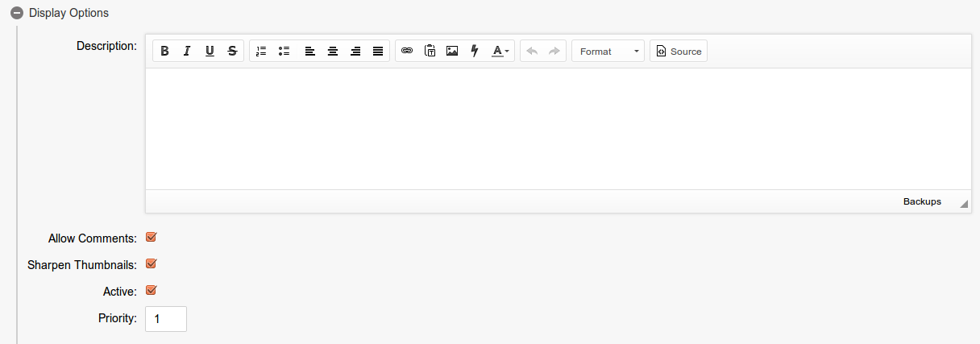Justify the description text
Viewport: 980px width, 344px height.
[x=378, y=52]
